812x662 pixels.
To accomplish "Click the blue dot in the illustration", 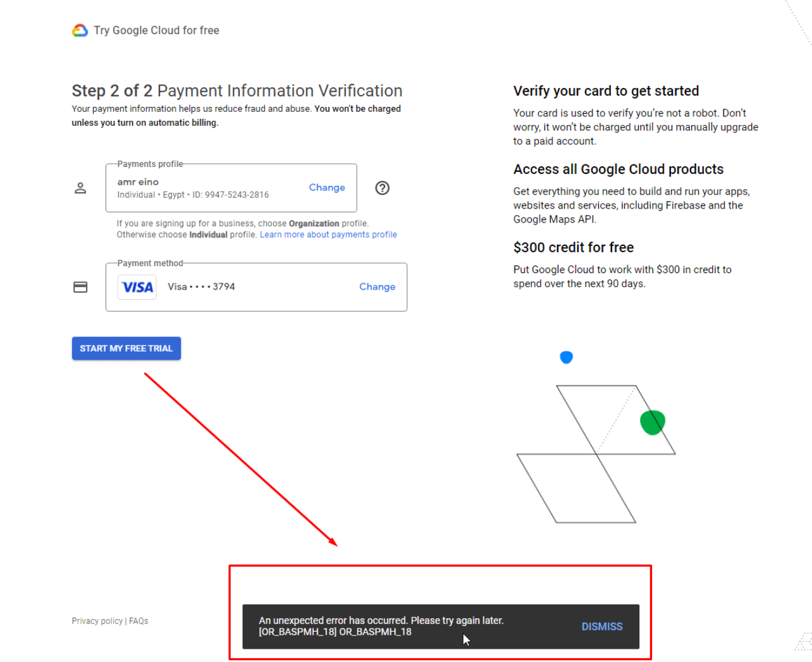I will (x=566, y=357).
